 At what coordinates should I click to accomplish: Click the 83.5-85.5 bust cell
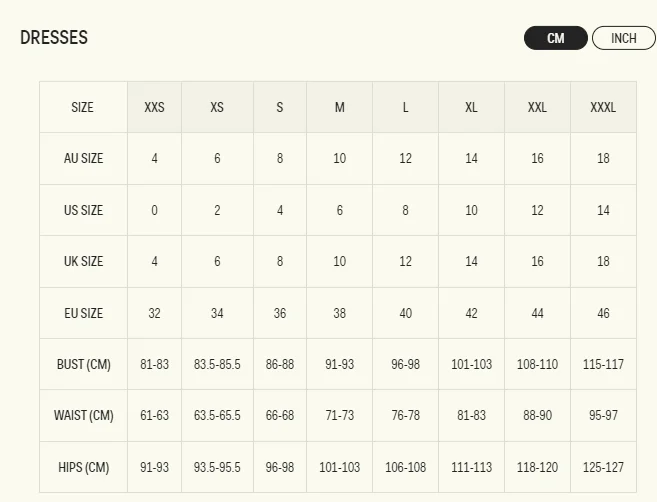(217, 364)
